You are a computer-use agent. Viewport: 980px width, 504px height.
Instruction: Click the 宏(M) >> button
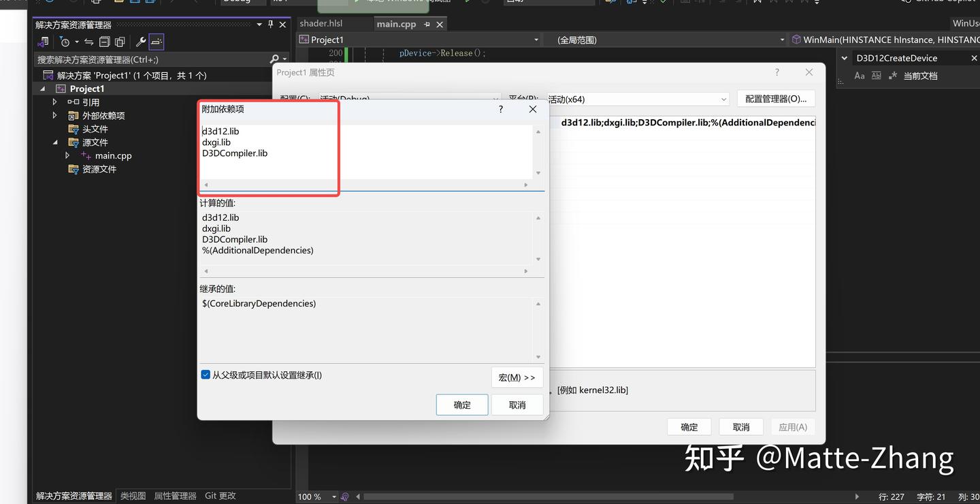tap(517, 377)
